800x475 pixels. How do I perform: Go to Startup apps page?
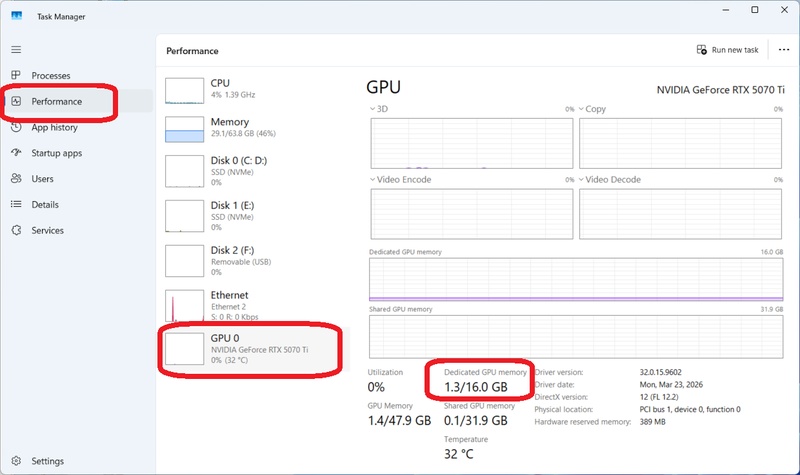pyautogui.click(x=56, y=153)
